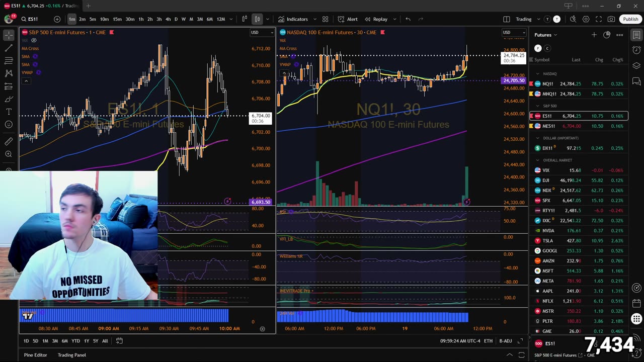Open chart settings hexagon icon
This screenshot has width=644, height=362.
point(586,19)
